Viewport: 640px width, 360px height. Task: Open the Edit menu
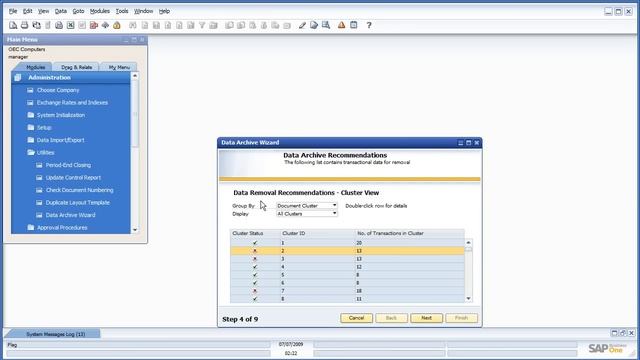27,11
